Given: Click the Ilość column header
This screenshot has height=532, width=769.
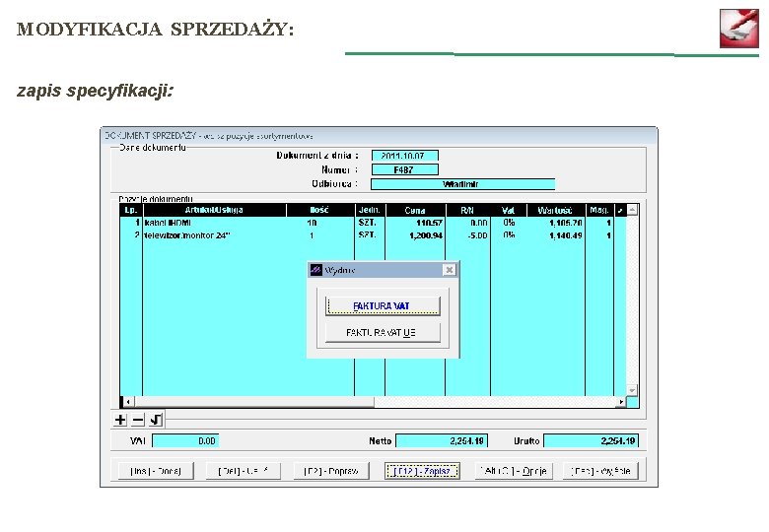Looking at the screenshot, I should click(319, 210).
